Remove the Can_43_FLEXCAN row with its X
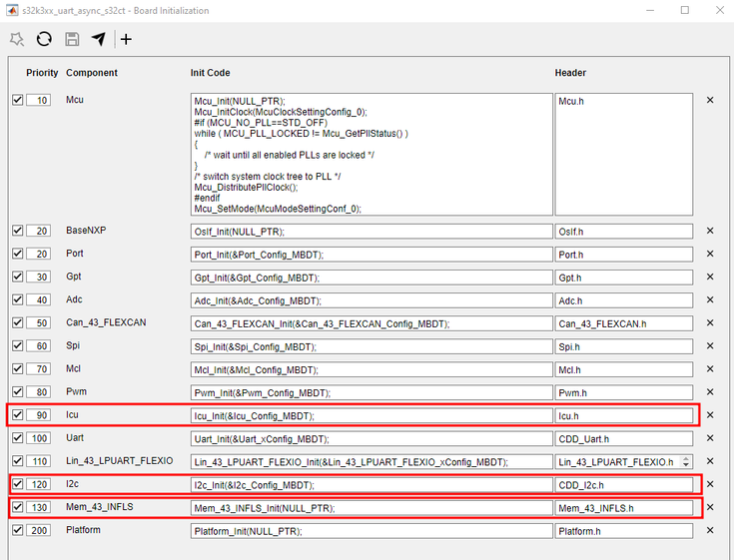This screenshot has width=734, height=560. [710, 322]
